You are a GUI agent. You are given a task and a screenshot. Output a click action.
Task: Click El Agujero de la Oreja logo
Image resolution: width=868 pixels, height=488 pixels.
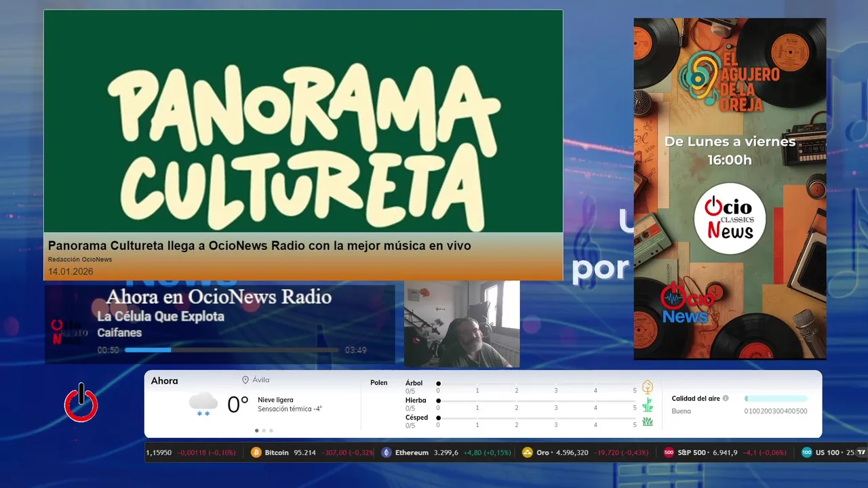(731, 81)
